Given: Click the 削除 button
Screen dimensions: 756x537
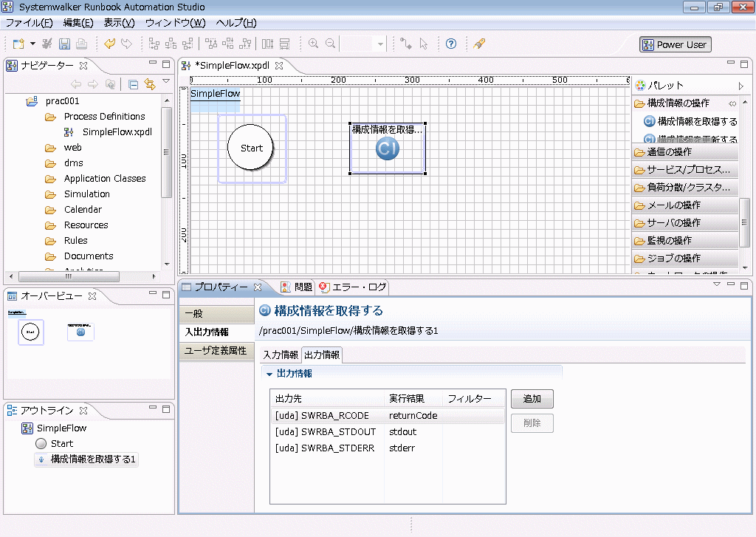Looking at the screenshot, I should point(532,423).
